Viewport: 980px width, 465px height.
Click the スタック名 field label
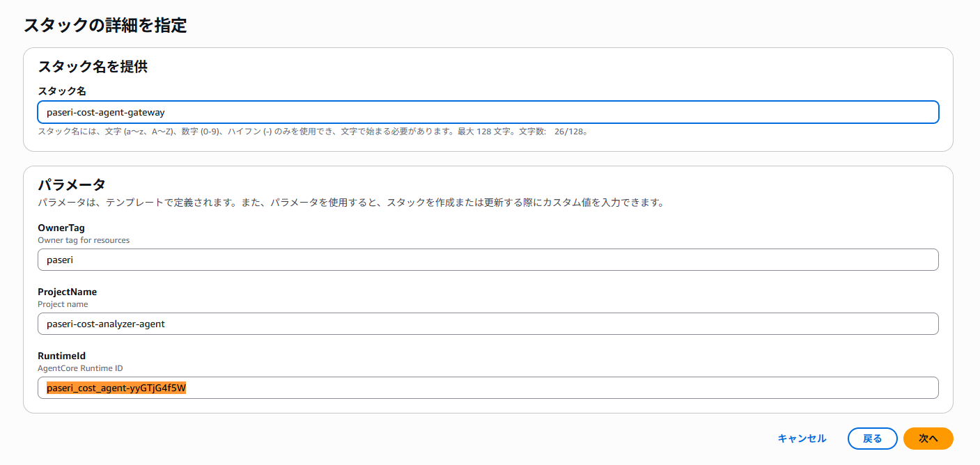tap(62, 91)
